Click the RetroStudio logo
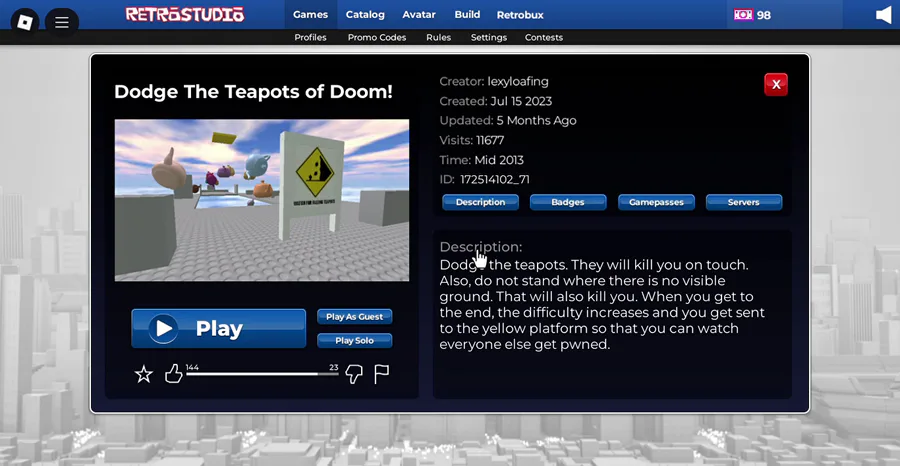Screen dimensions: 900x466 click(x=185, y=14)
